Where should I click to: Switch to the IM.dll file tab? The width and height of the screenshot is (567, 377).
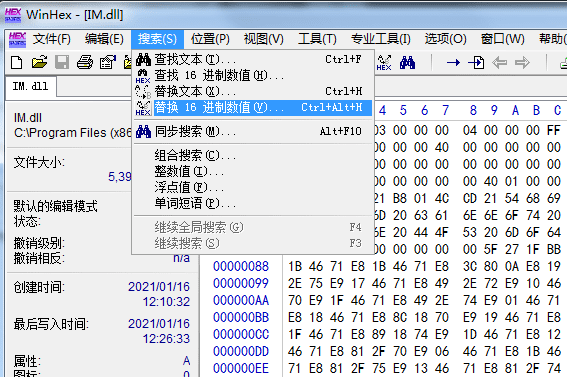(x=30, y=86)
